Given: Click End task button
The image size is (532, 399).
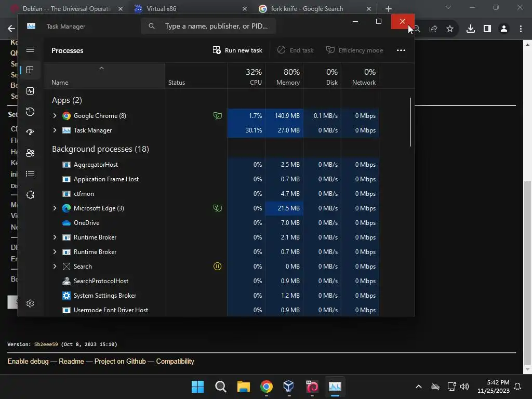Looking at the screenshot, I should pyautogui.click(x=295, y=50).
